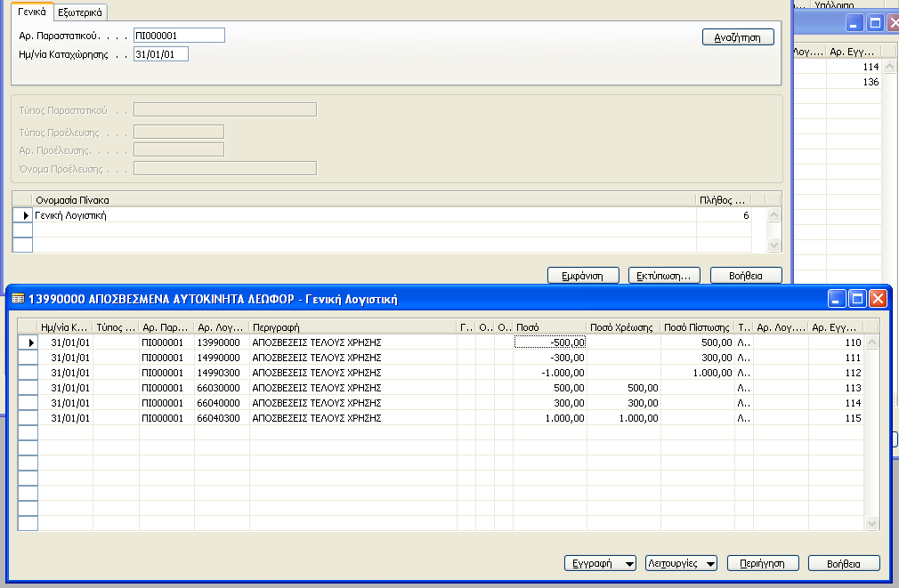Click the ledger window title bar table icon
899x588 pixels.
point(18,299)
